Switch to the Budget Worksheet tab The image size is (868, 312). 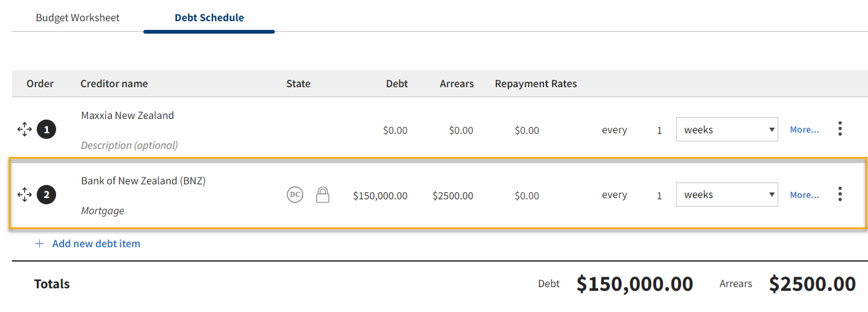click(78, 17)
